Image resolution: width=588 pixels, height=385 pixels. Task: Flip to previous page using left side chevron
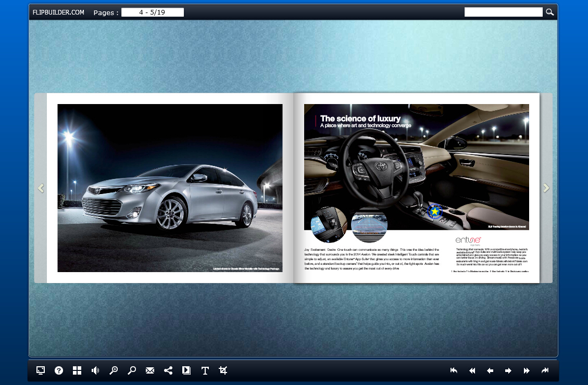click(41, 188)
